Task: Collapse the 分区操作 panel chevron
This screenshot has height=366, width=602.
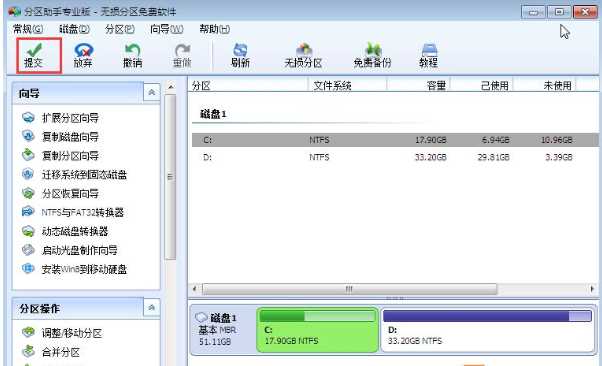Action: click(x=152, y=307)
